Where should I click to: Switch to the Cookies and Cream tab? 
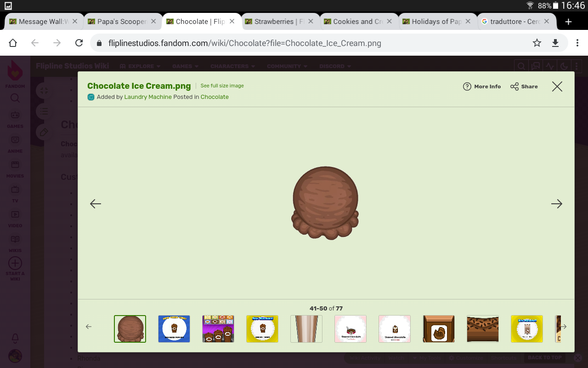[x=358, y=22]
